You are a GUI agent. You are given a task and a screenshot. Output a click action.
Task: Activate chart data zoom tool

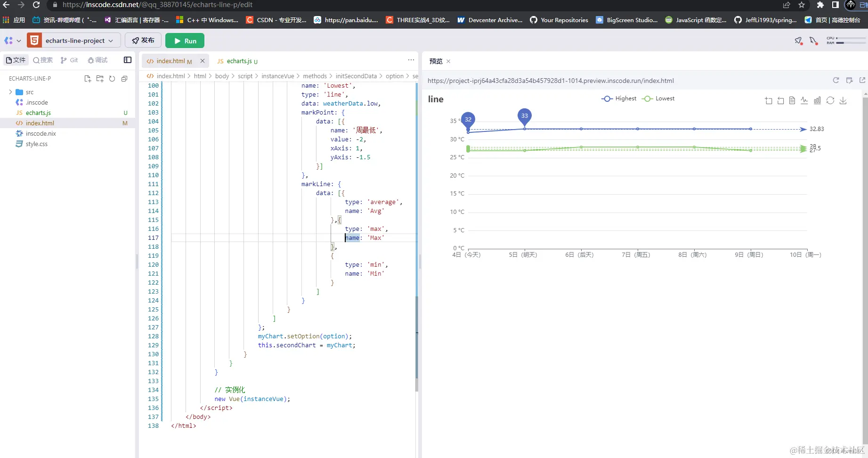pos(769,100)
